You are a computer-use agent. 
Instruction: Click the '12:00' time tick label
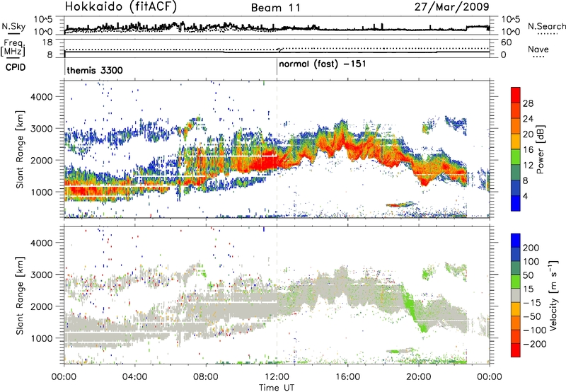pyautogui.click(x=277, y=377)
